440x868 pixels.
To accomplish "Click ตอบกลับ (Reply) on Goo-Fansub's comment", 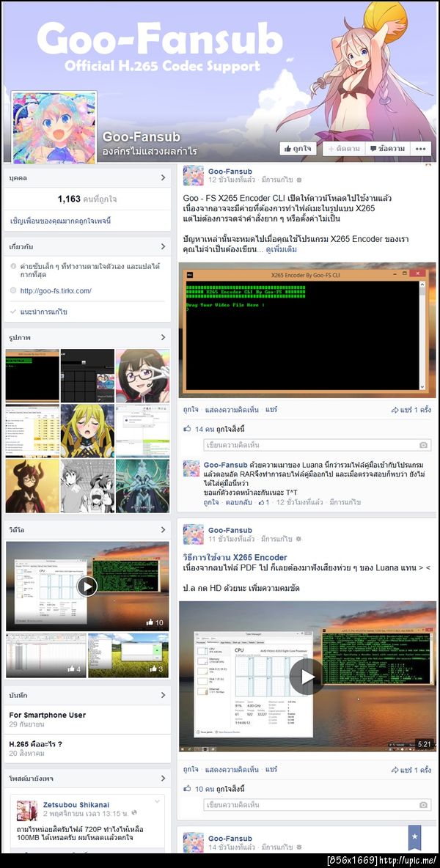I will [x=239, y=502].
